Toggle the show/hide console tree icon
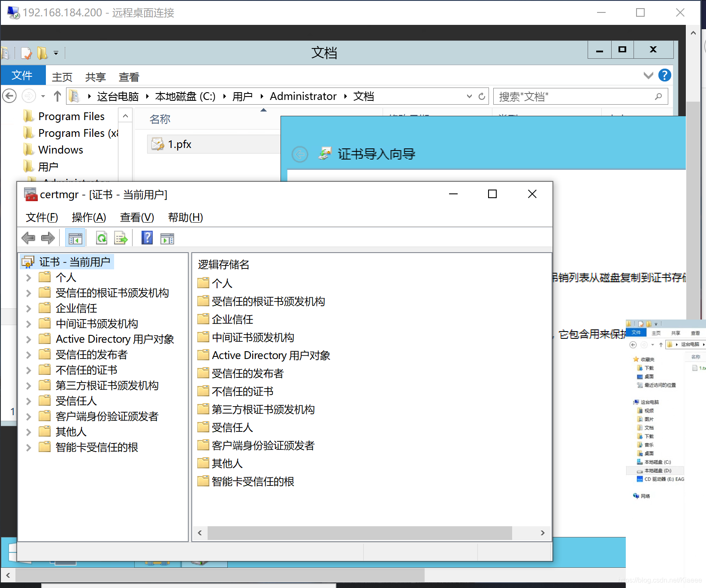The image size is (706, 588). [75, 238]
